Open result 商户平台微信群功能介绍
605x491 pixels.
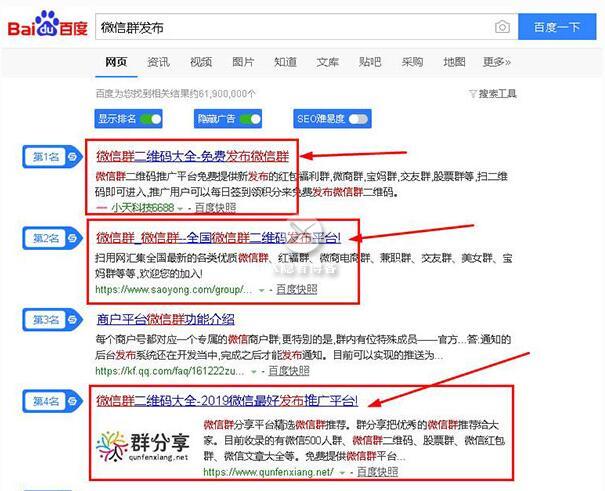(165, 319)
